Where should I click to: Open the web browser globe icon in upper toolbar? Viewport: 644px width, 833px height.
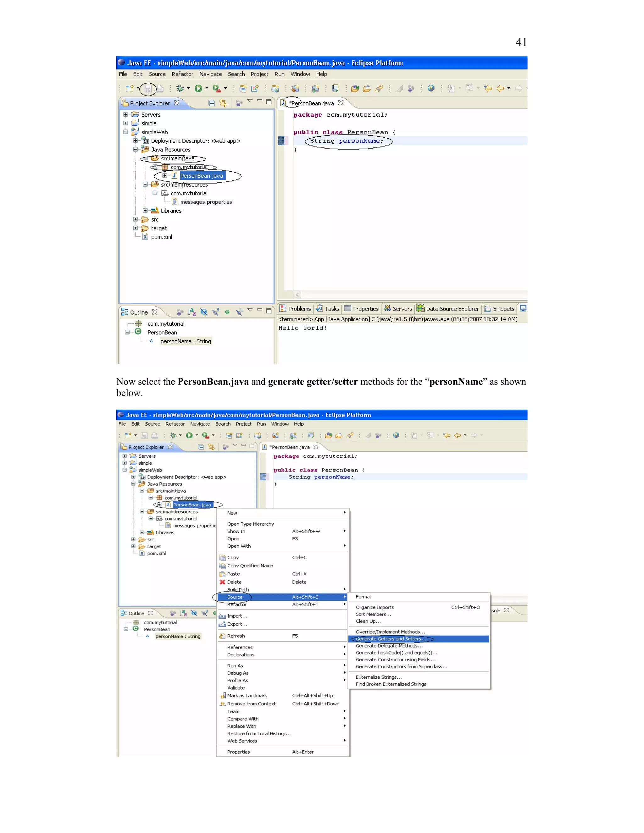coord(431,89)
